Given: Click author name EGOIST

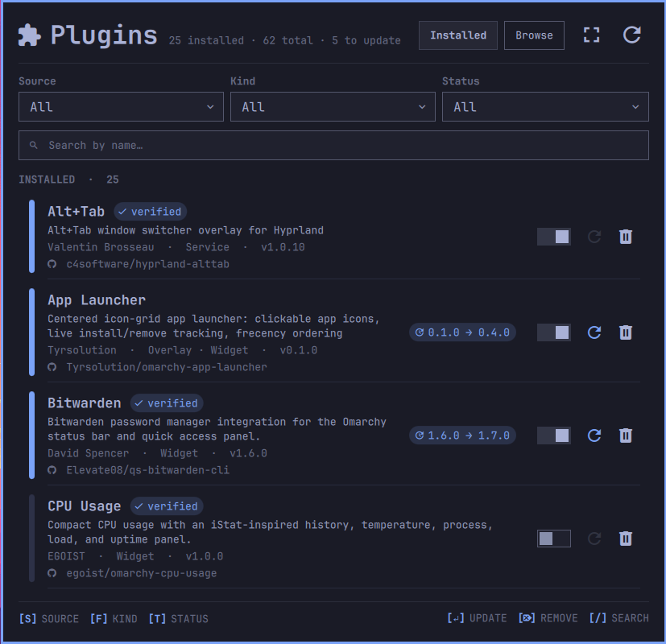Looking at the screenshot, I should [x=66, y=556].
